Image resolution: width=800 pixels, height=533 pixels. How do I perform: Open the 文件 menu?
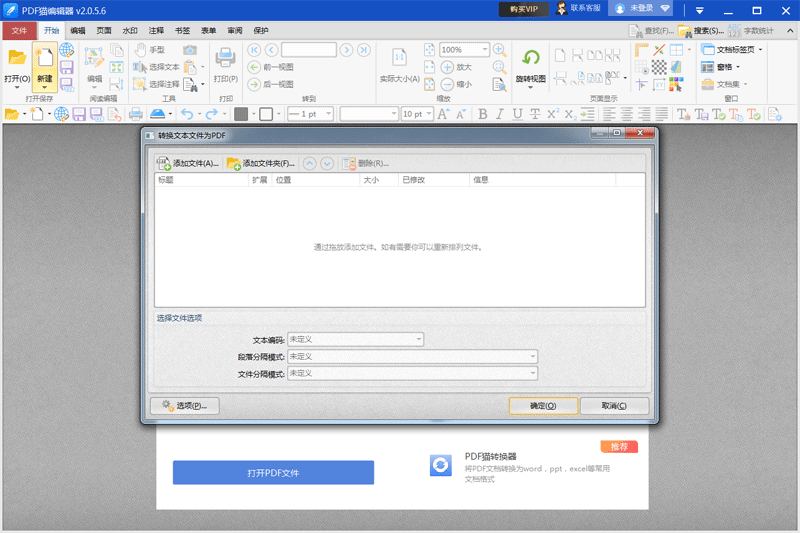(x=19, y=30)
